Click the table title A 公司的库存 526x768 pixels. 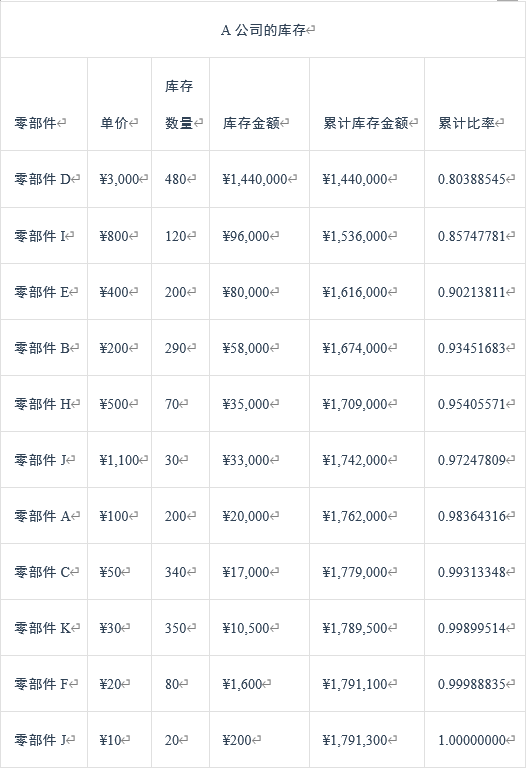pyautogui.click(x=263, y=30)
